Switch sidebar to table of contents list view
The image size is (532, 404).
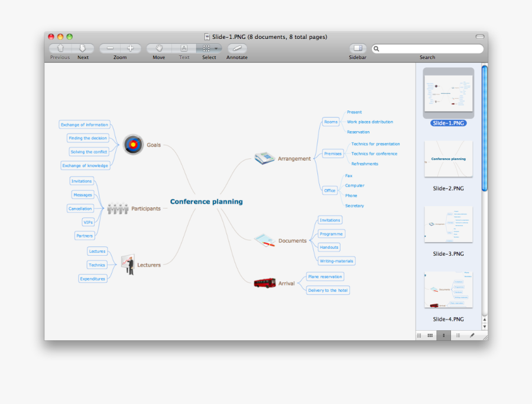458,335
